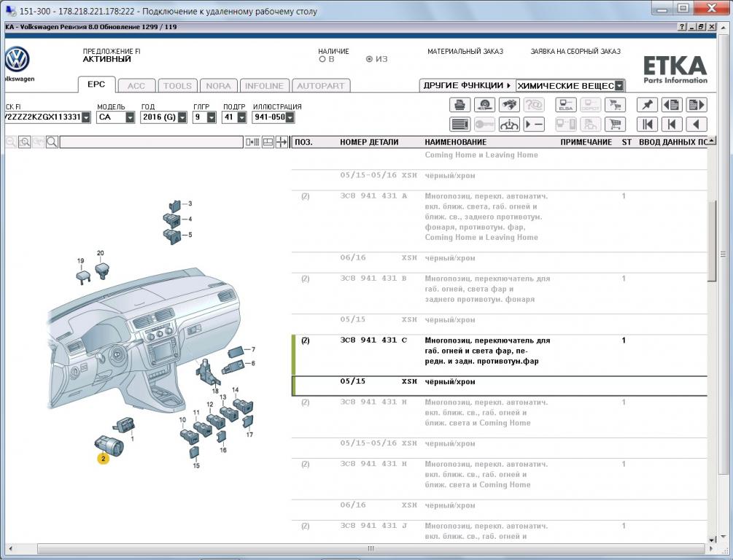Screen dimensions: 733x560
Task: Click the НАИМЕНОВАНИЕ column header
Action: coord(456,142)
